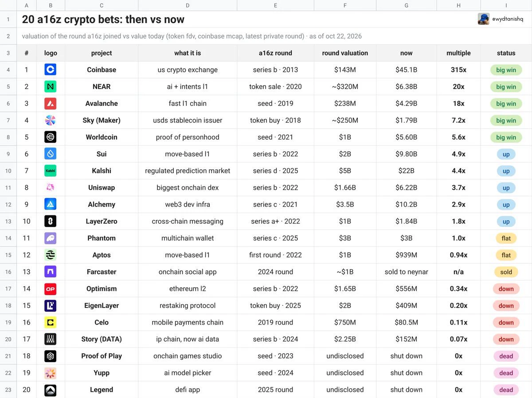Image resolution: width=532 pixels, height=398 pixels.
Task: Select column C header
Action: pyautogui.click(x=102, y=5)
